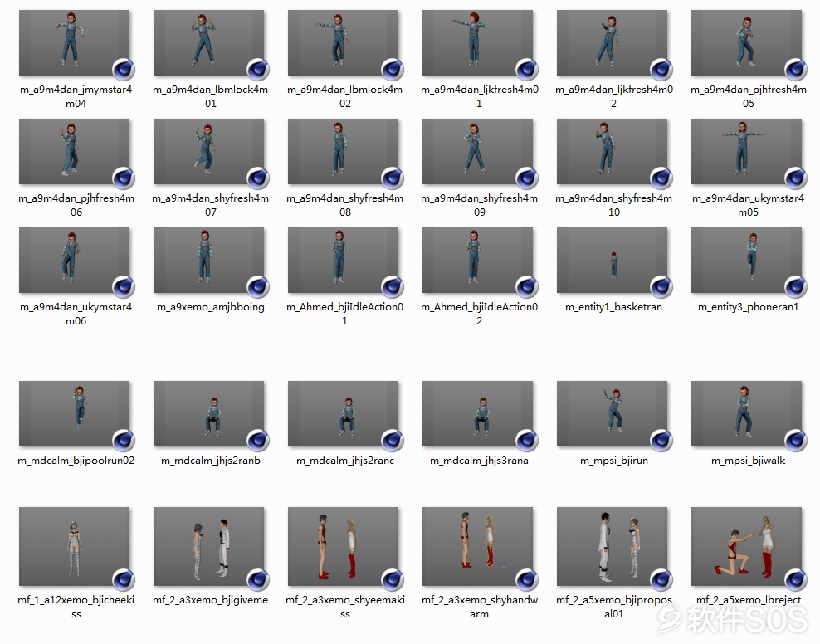Viewport: 820px width, 644px height.
Task: Click Cinema 4D badge on m_a9m4dan_pjhfresh4m06
Action: point(124,178)
